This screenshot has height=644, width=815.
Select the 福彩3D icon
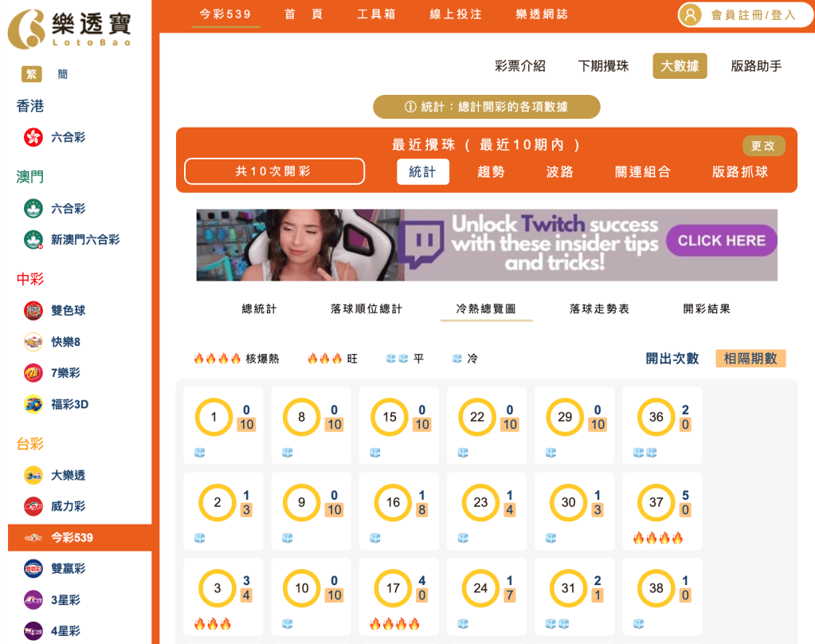tap(32, 404)
